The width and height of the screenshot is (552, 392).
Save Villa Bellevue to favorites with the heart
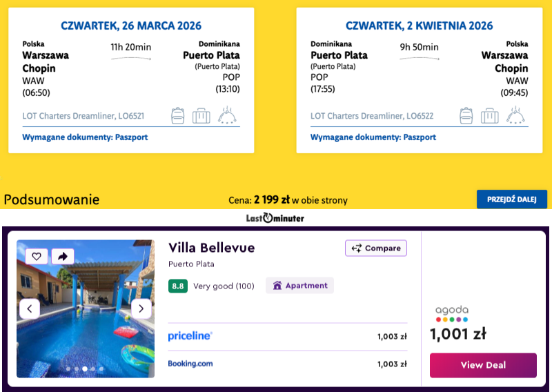(37, 256)
